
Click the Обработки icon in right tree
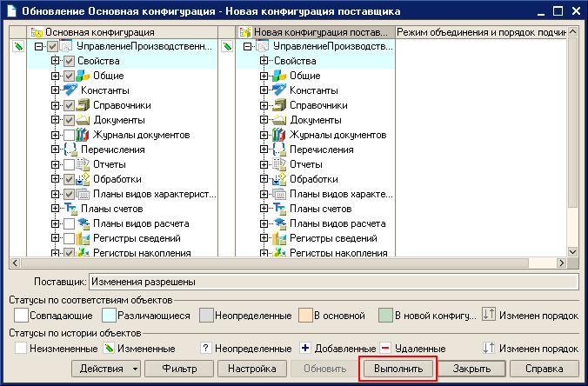pyautogui.click(x=279, y=179)
